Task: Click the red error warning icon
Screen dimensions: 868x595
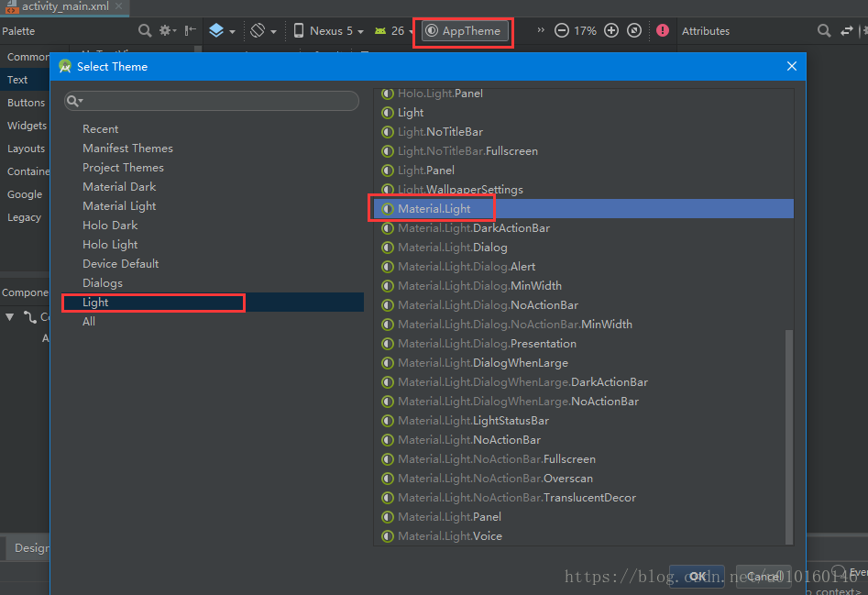Action: (x=662, y=30)
